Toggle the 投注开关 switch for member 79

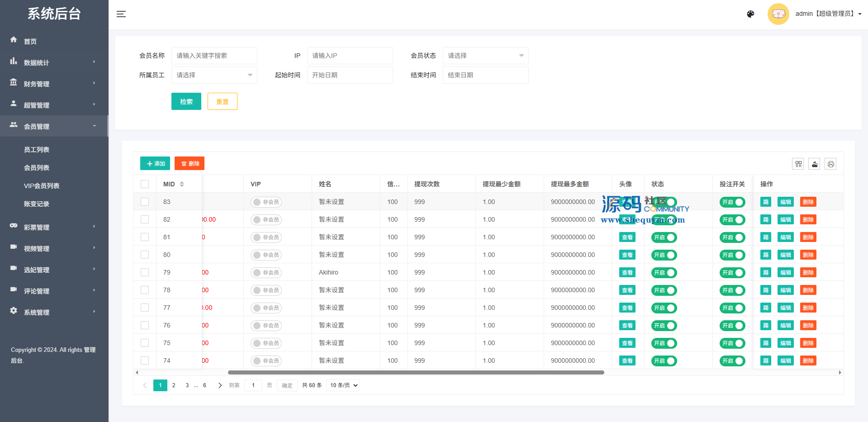tap(732, 273)
